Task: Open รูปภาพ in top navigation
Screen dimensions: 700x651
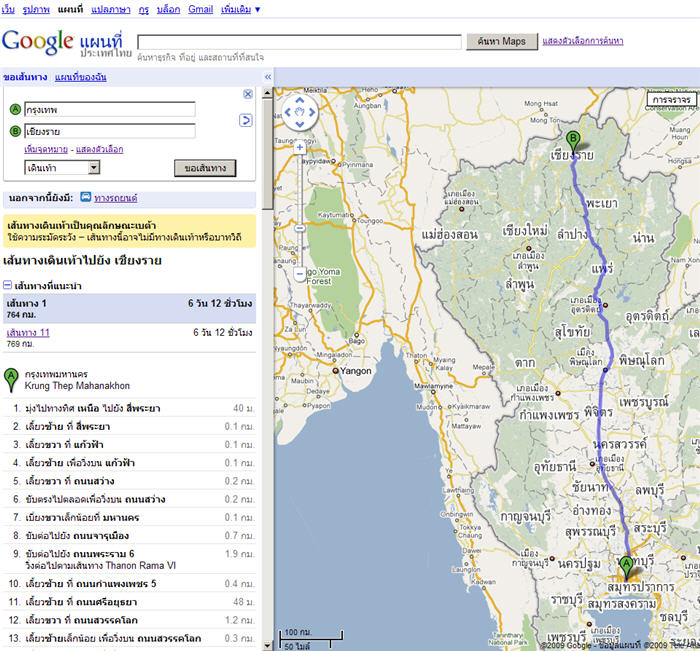Action: point(36,9)
